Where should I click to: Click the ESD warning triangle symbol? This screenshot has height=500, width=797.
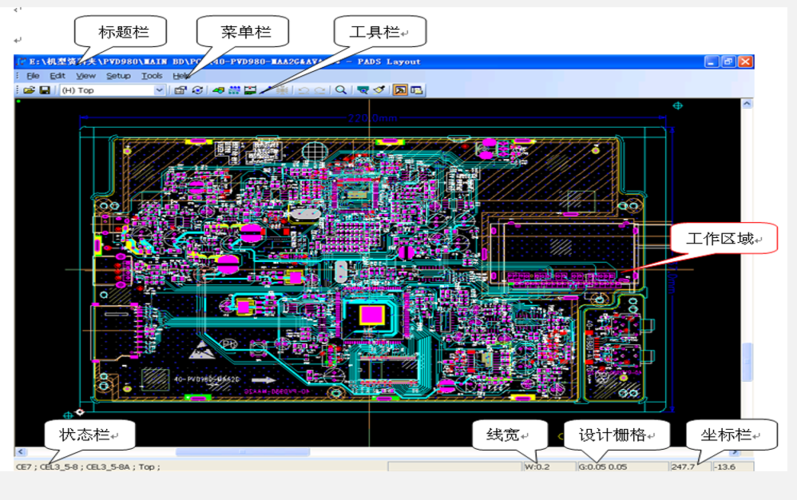click(x=202, y=350)
